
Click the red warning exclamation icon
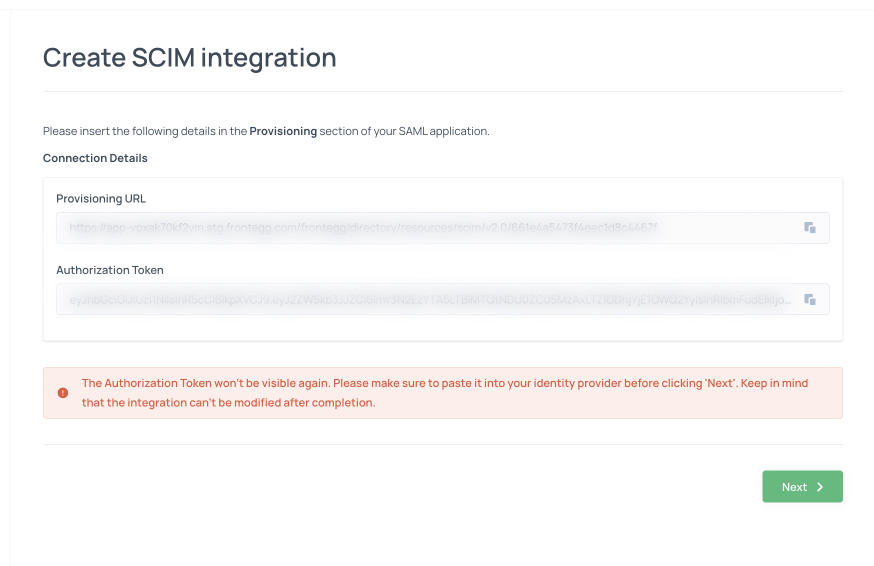click(x=63, y=393)
